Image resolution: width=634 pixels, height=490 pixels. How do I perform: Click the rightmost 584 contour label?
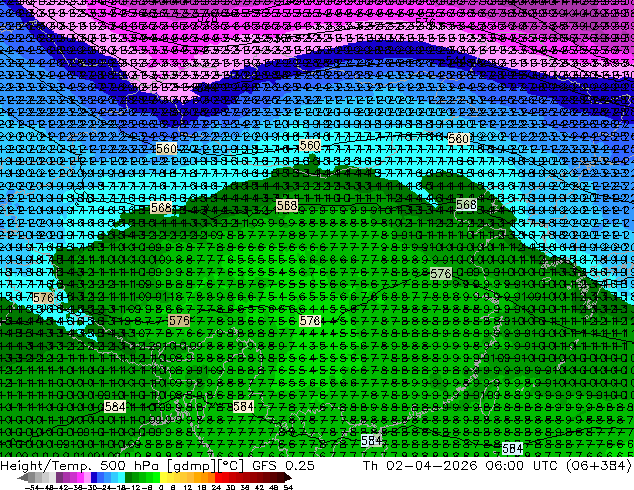[512, 448]
